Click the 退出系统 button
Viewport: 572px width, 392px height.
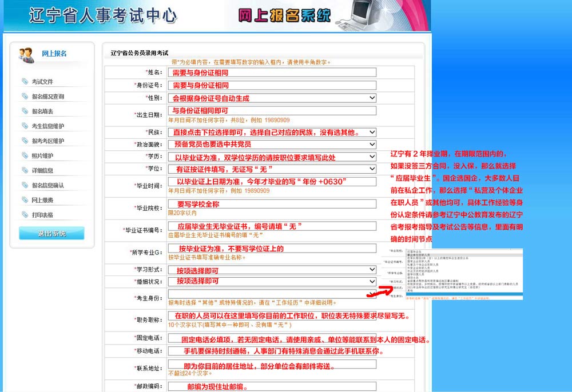click(x=51, y=233)
